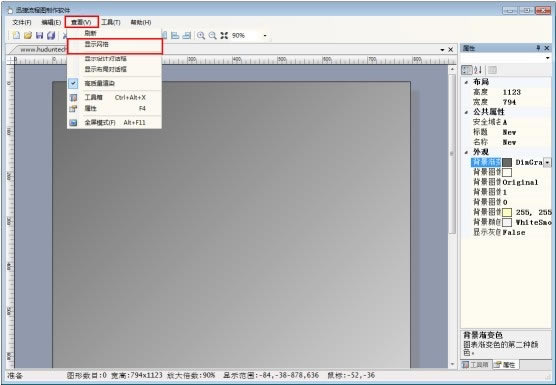Screen dimensions: 556x385
Task: Open the 文件(F) menu
Action: click(22, 22)
